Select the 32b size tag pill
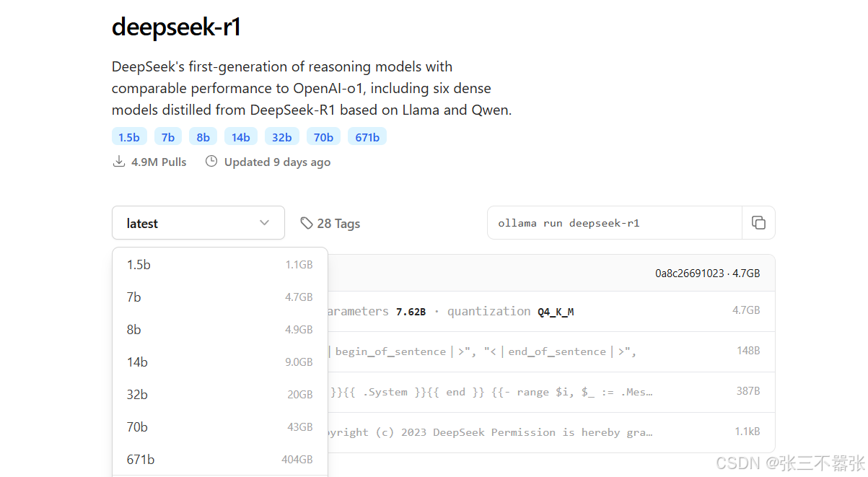Screen dimensions: 868x477 [x=281, y=136]
